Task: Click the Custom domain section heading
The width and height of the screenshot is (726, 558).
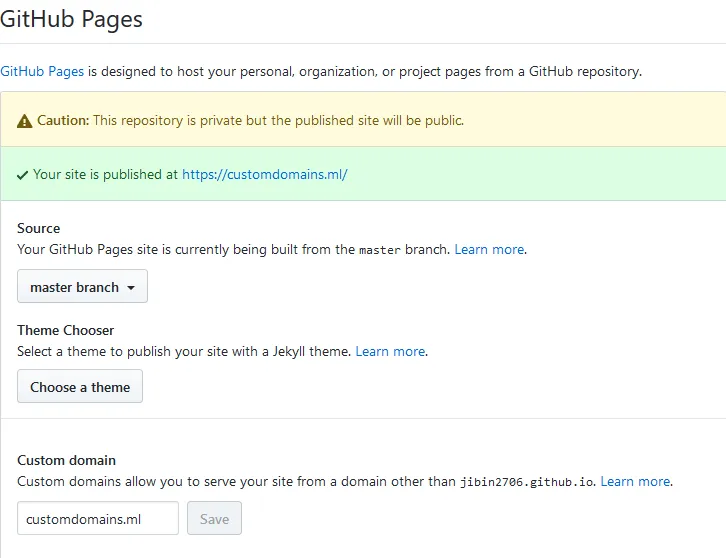Action: (x=67, y=460)
